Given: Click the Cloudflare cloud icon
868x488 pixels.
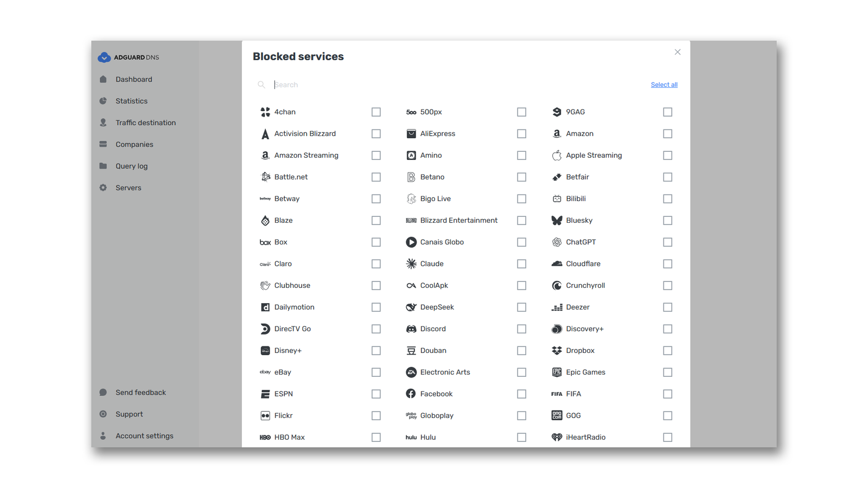Looking at the screenshot, I should click(x=557, y=264).
